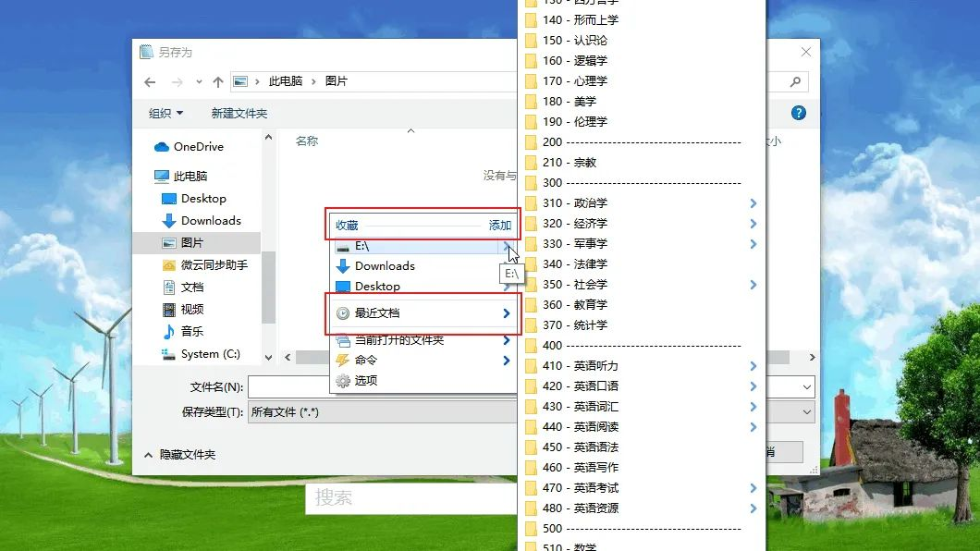Screen dimensions: 980x551
Task: Click the 视频 film icon in sidebar
Action: tap(169, 309)
